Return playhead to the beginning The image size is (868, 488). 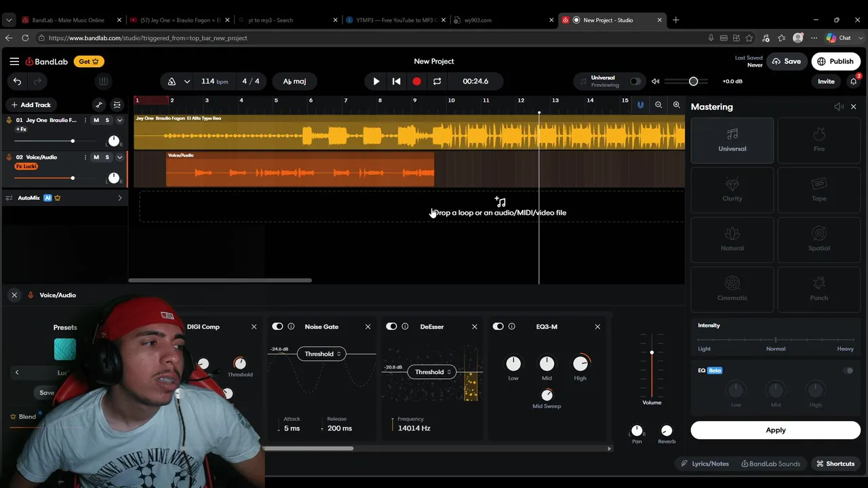coord(397,81)
